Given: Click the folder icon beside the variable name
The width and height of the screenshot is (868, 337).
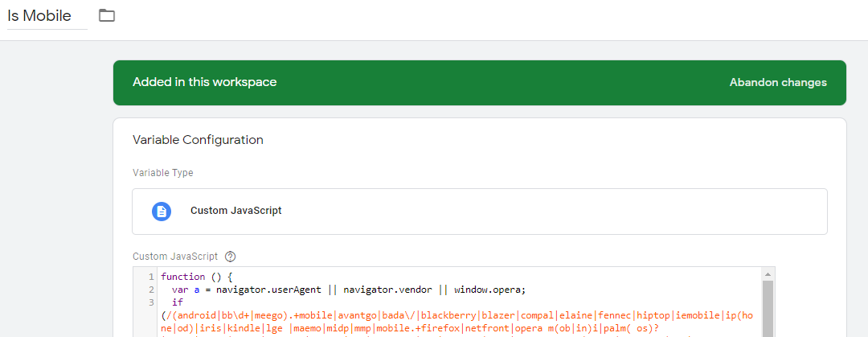Looking at the screenshot, I should point(107,15).
